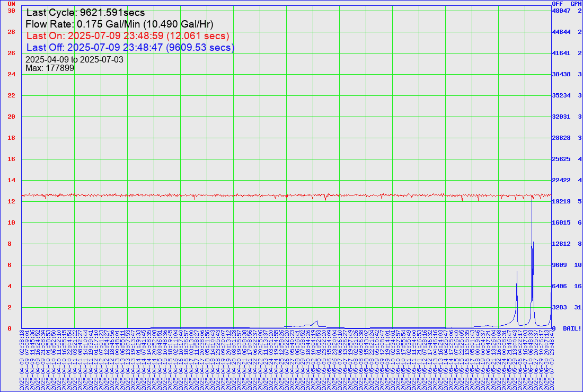583x392 pixels.
Task: Click the '48047' OFF-axis value
Action: click(x=561, y=11)
